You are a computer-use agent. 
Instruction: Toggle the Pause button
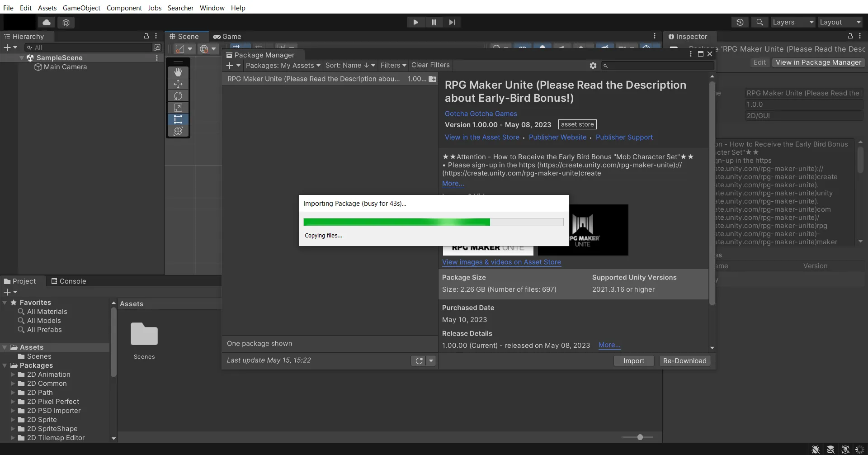tap(434, 22)
